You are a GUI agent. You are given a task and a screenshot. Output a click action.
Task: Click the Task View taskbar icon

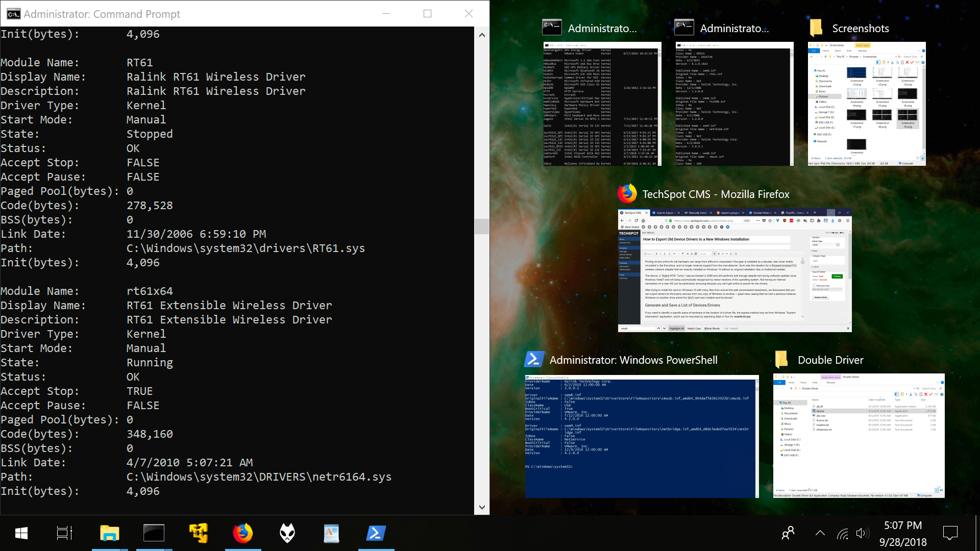tap(64, 533)
